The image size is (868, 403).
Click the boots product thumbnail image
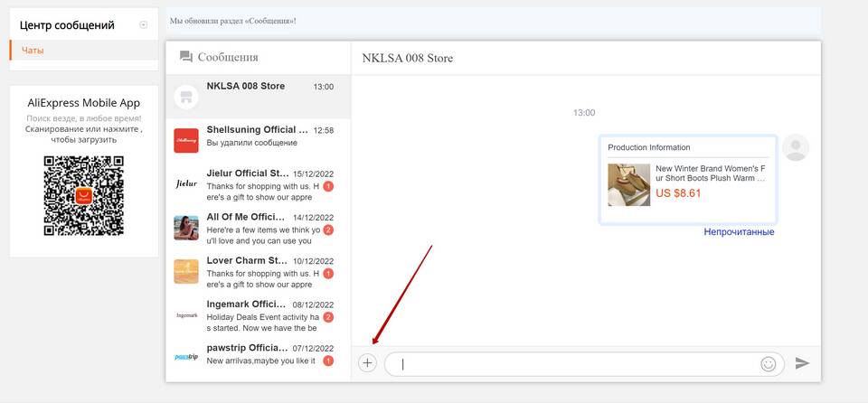coord(629,185)
